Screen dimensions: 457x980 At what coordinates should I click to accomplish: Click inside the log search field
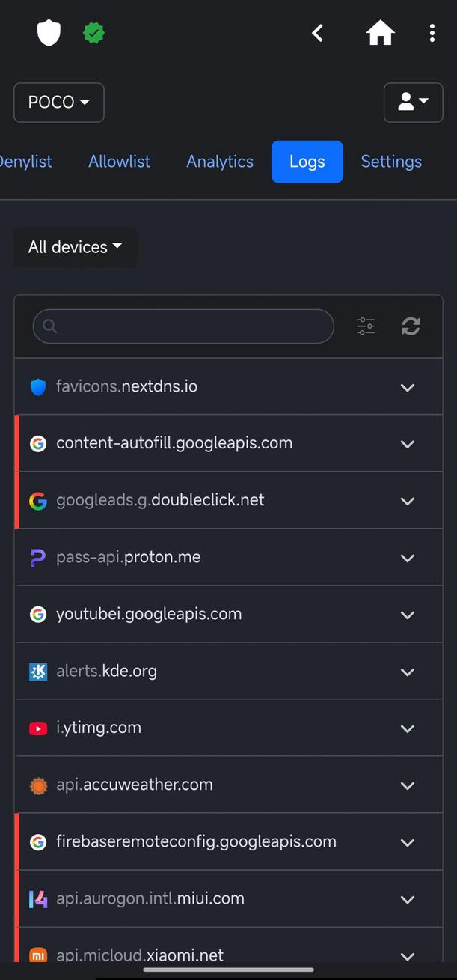coord(183,326)
